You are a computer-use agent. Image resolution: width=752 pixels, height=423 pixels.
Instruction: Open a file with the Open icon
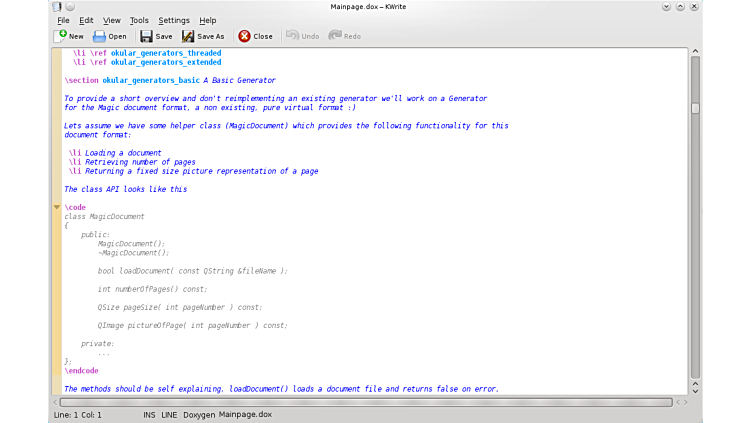(100, 36)
